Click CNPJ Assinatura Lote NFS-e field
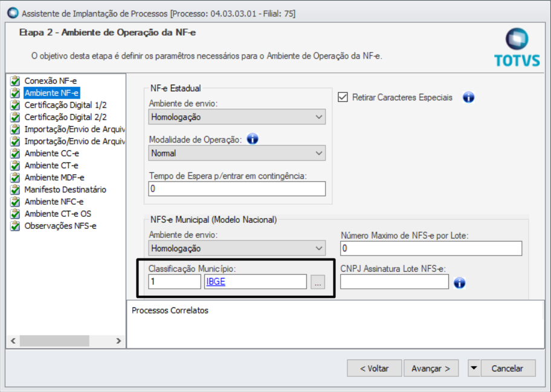Image resolution: width=551 pixels, height=392 pixels. click(x=395, y=281)
